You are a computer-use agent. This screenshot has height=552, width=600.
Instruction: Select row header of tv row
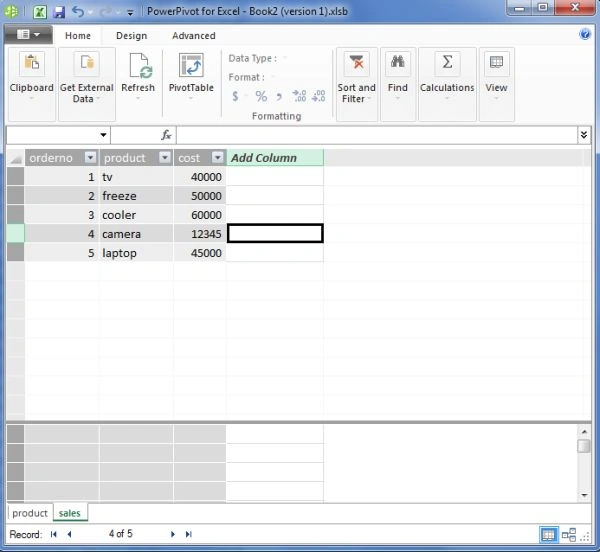point(16,177)
